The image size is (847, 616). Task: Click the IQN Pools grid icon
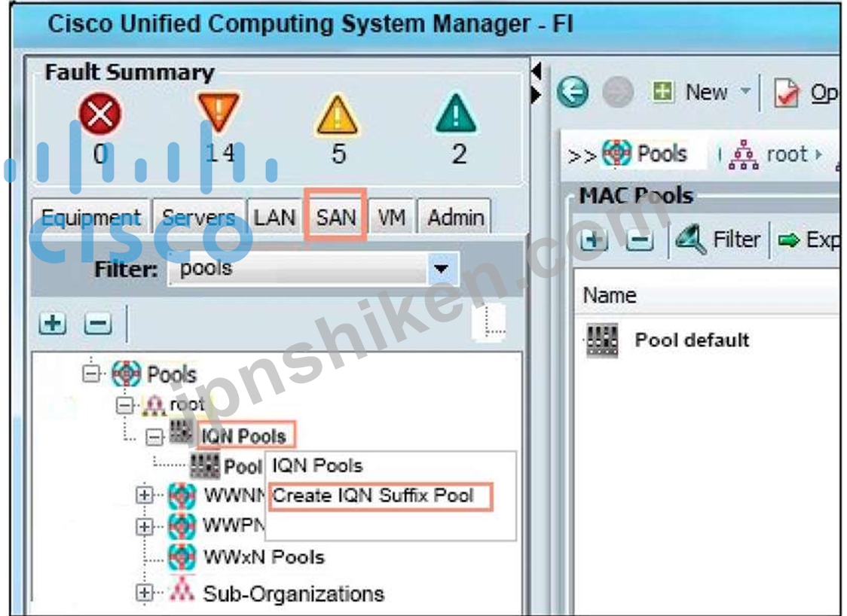[x=181, y=432]
